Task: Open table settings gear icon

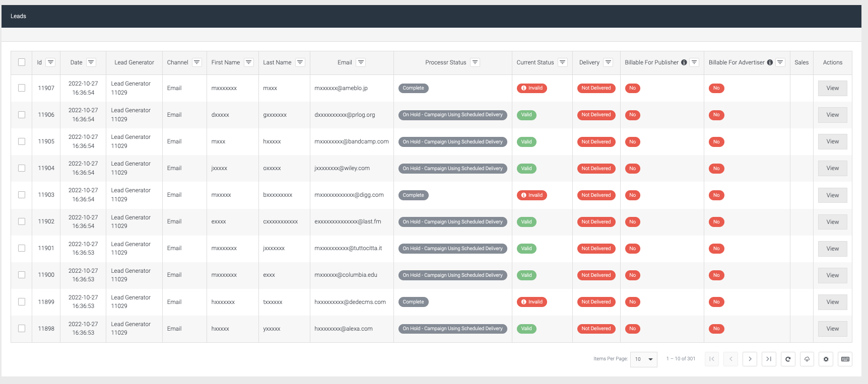Action: click(826, 359)
